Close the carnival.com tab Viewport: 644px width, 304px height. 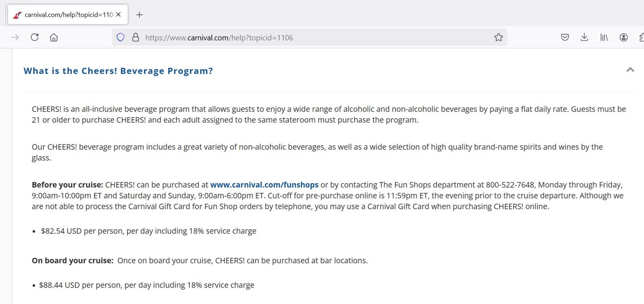118,14
